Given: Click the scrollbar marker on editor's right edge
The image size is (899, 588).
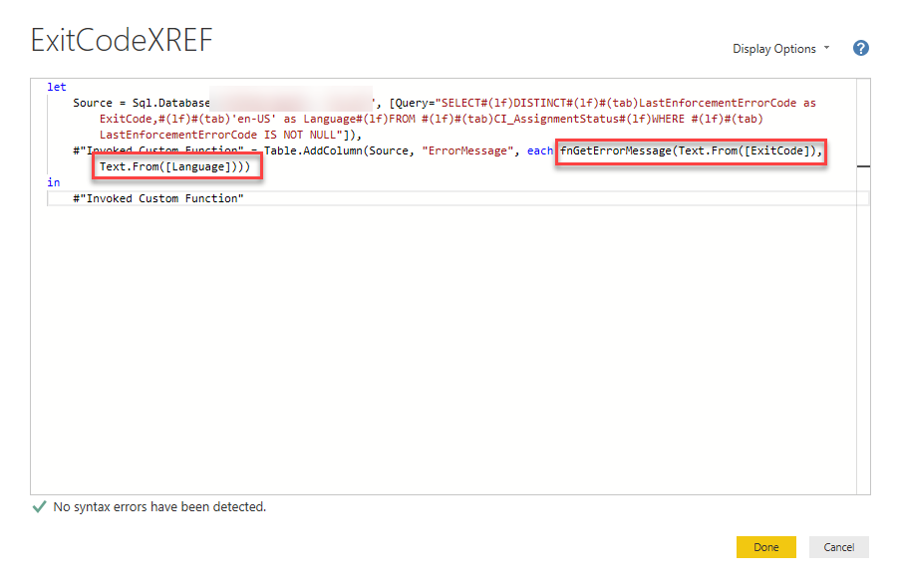Looking at the screenshot, I should pyautogui.click(x=863, y=167).
